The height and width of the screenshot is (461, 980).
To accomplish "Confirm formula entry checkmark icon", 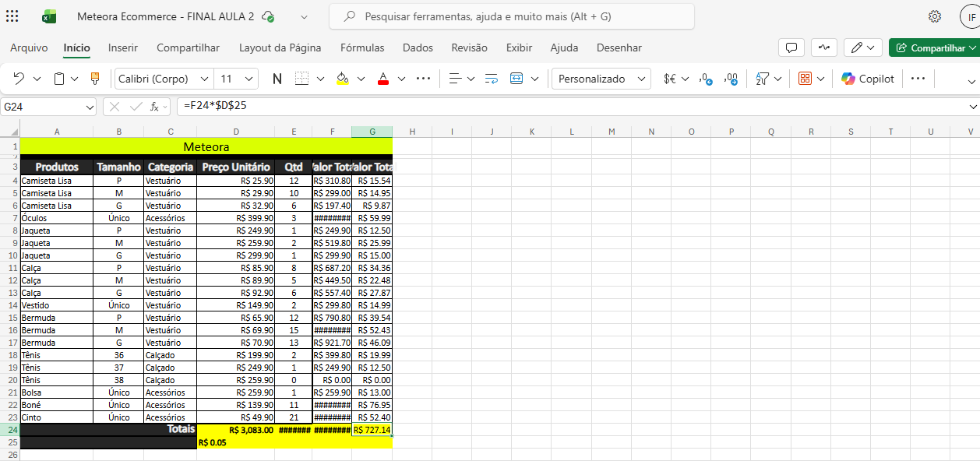I will point(136,106).
